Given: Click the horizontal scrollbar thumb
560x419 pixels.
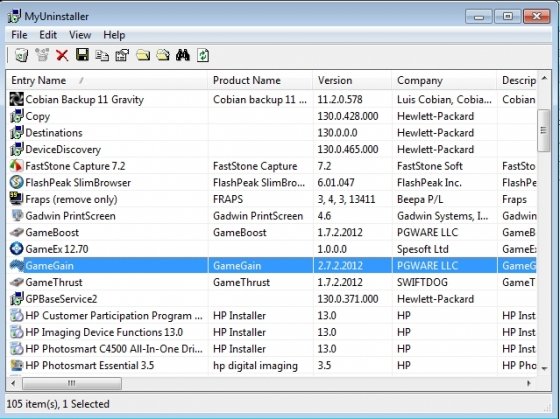Looking at the screenshot, I should click(x=72, y=384).
